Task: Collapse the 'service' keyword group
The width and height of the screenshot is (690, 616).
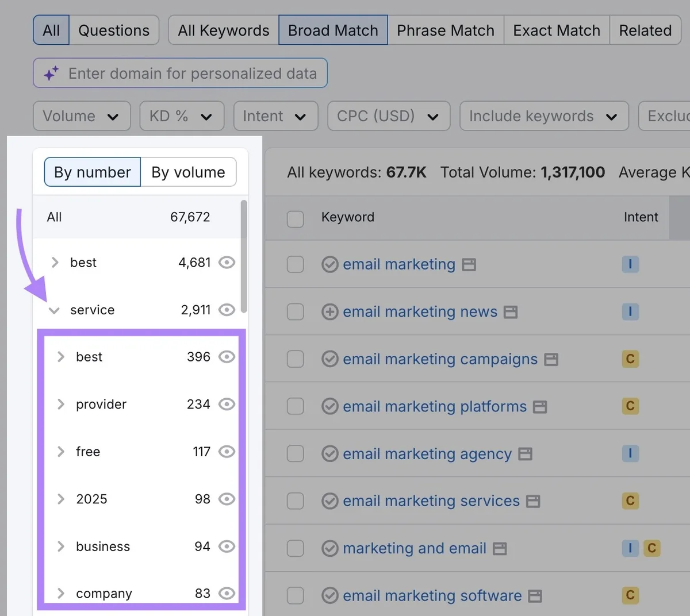Action: click(54, 310)
